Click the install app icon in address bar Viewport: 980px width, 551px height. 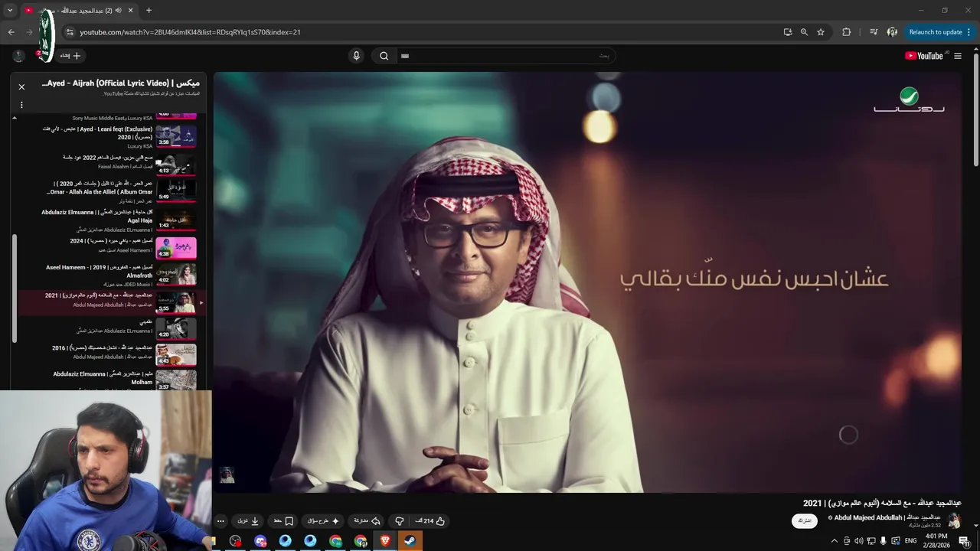[788, 32]
